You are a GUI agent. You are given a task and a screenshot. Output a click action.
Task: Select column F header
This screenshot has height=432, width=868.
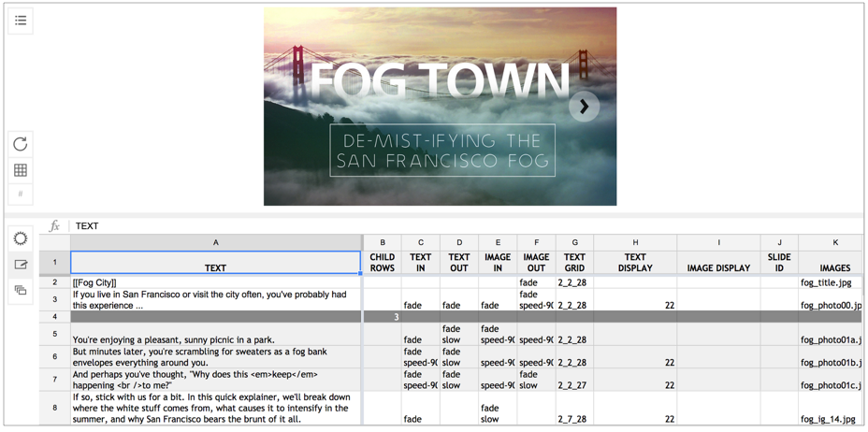coord(536,242)
